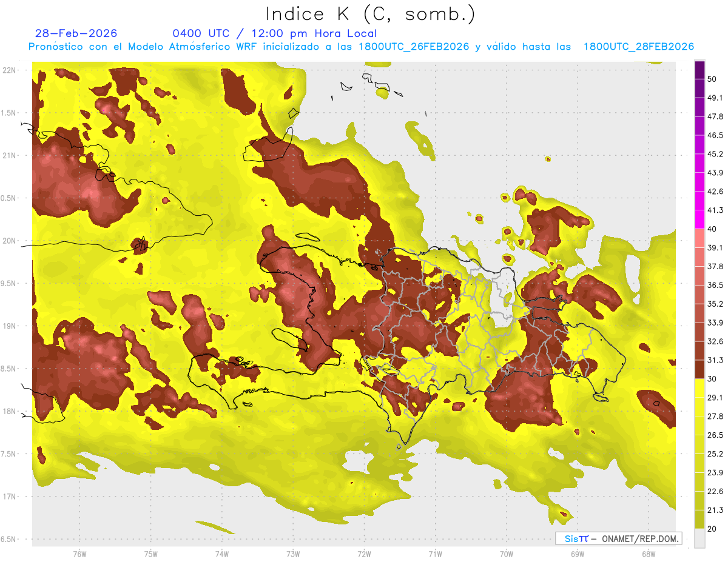Click the '69W' longitude label
This screenshot has width=728, height=562.
(x=578, y=554)
